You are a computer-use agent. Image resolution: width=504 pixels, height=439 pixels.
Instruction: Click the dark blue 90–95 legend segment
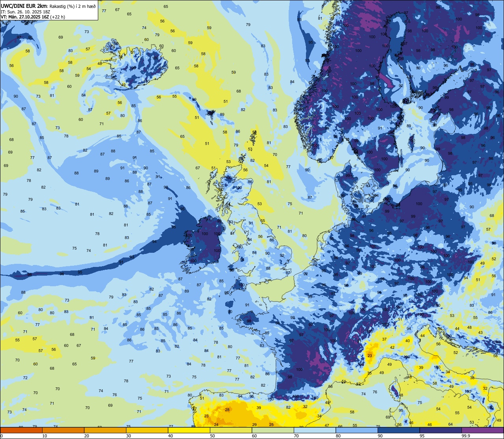click(398, 430)
